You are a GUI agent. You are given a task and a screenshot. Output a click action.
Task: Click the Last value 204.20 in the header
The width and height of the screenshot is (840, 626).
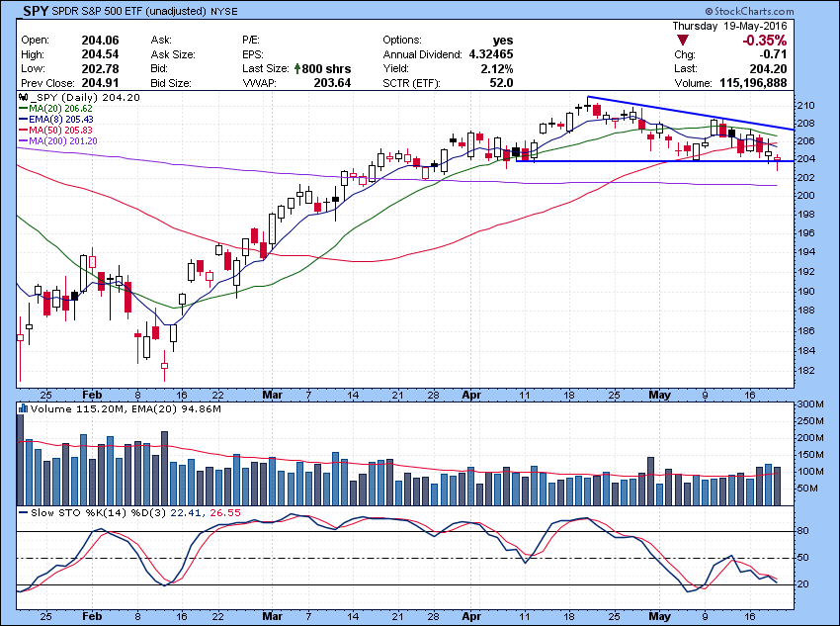768,68
